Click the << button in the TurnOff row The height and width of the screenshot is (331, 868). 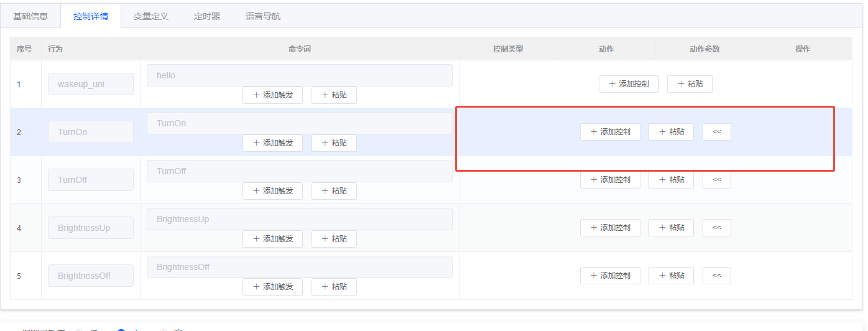click(716, 180)
